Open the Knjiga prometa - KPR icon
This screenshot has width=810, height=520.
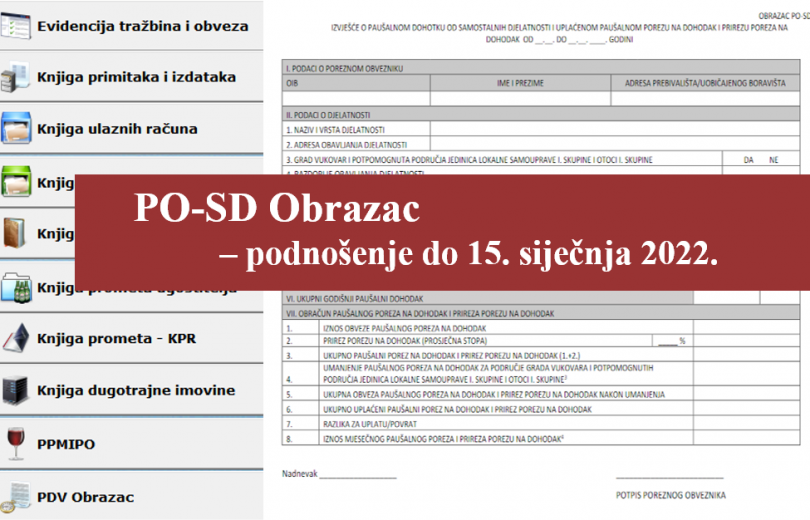[x=16, y=338]
